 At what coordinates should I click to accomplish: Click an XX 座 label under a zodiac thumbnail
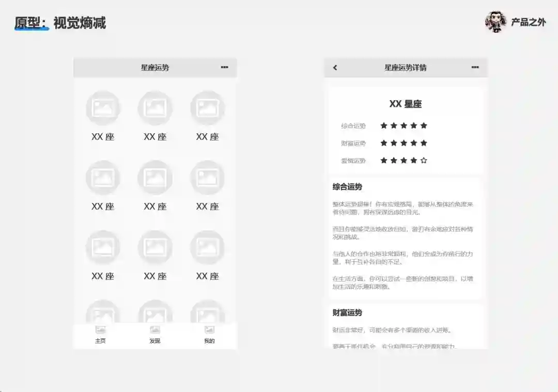pos(103,137)
